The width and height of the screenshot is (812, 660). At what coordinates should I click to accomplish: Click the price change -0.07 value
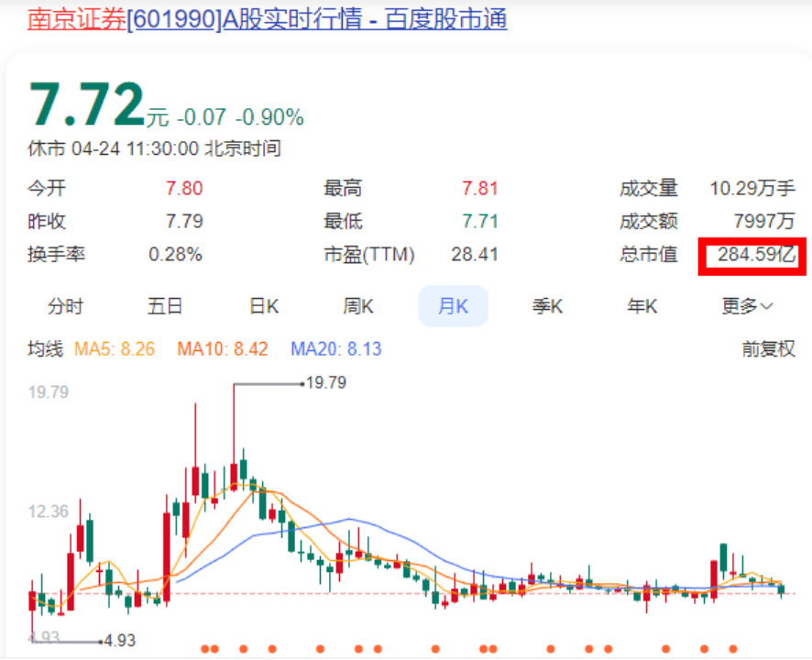201,117
